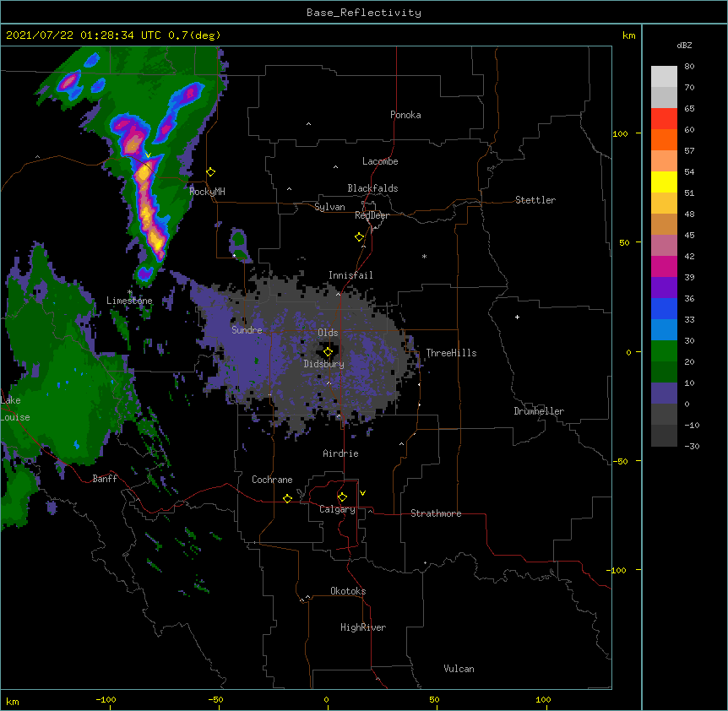The image size is (728, 711).
Task: Click the RedDeer label
Action: click(372, 215)
